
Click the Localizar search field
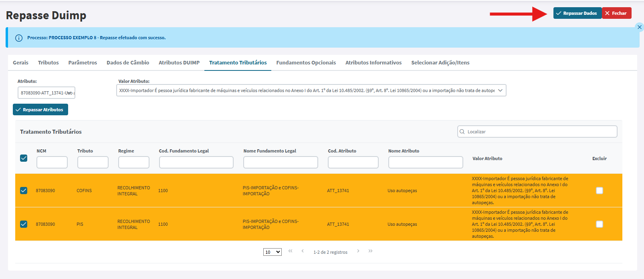click(537, 132)
